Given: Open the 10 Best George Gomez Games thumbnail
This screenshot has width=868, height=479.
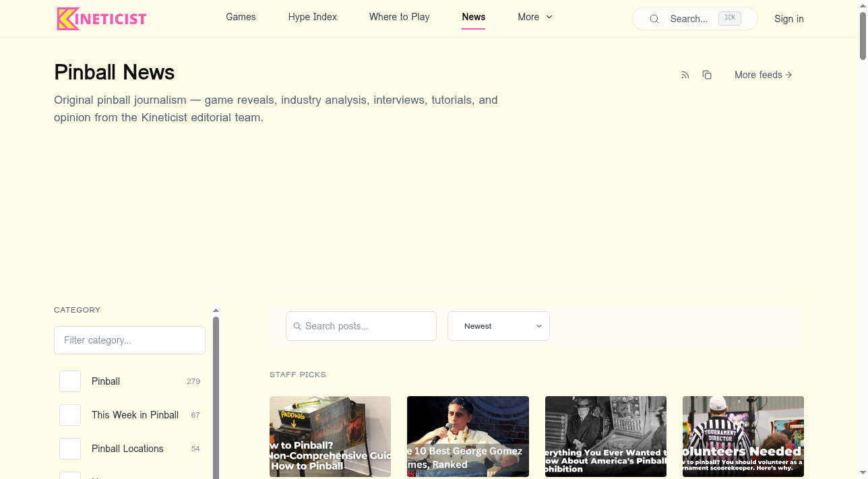Looking at the screenshot, I should pyautogui.click(x=468, y=437).
